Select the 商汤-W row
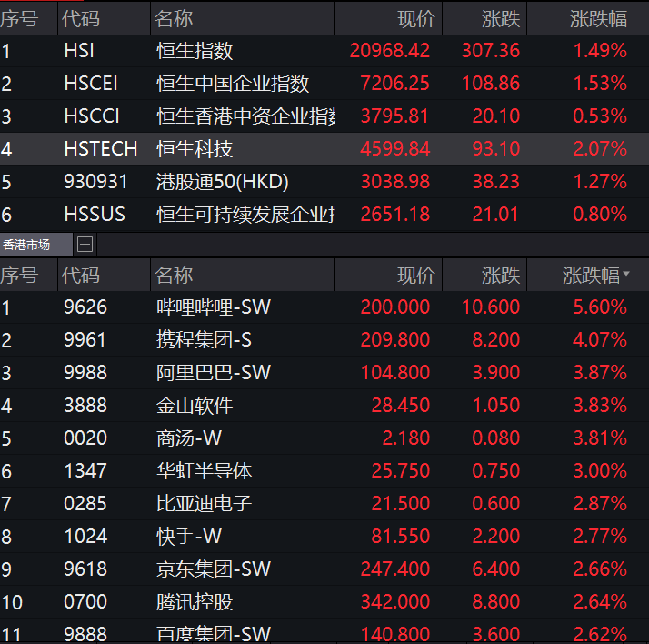The height and width of the screenshot is (644, 649). tap(189, 438)
